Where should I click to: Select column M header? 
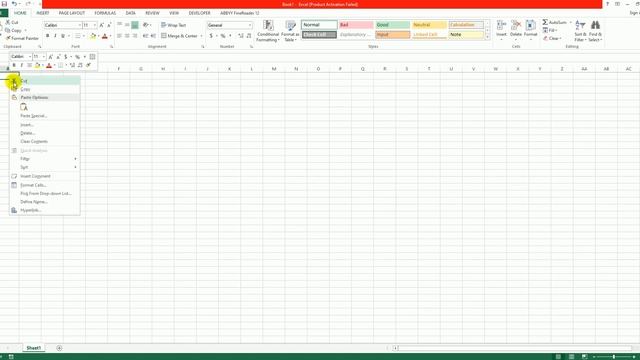274,69
